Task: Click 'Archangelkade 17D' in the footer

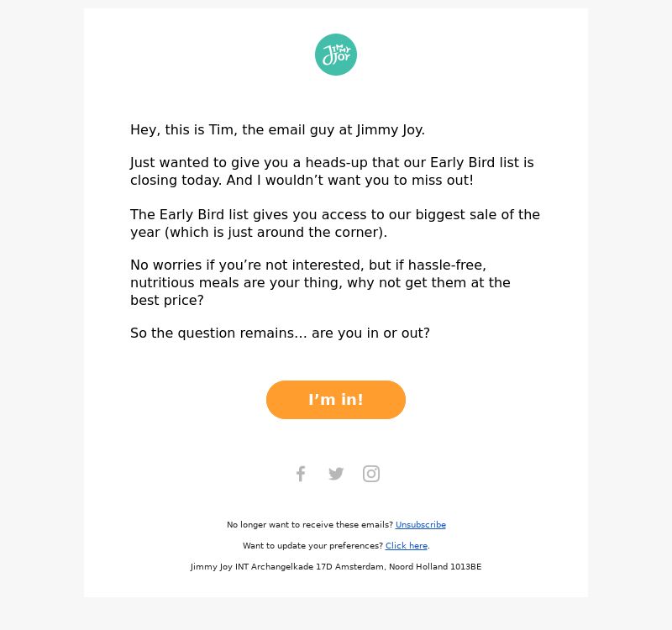Action: coord(291,566)
